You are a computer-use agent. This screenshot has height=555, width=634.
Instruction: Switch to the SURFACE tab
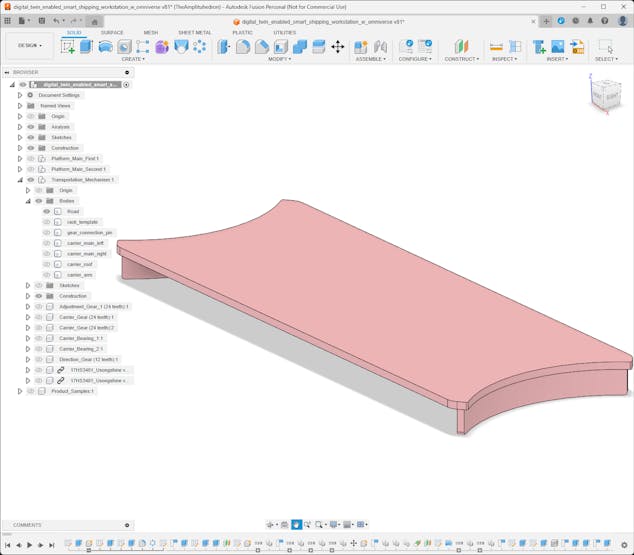[x=112, y=32]
